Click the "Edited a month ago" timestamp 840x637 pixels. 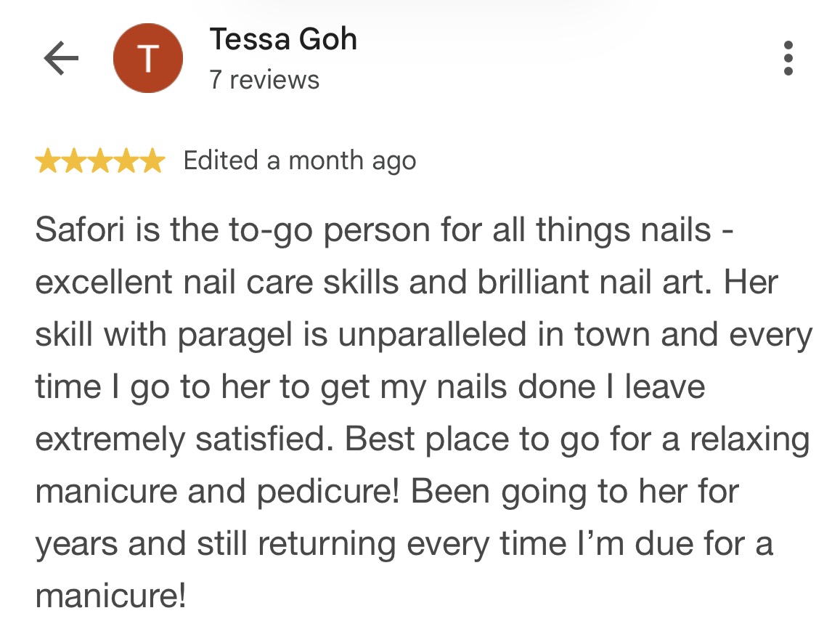(299, 161)
